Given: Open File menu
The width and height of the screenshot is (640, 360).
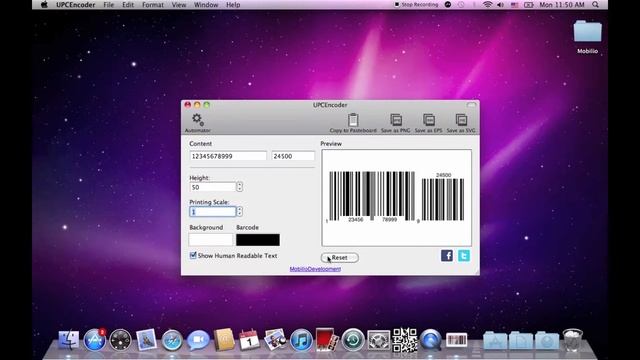Looking at the screenshot, I should 109,5.
